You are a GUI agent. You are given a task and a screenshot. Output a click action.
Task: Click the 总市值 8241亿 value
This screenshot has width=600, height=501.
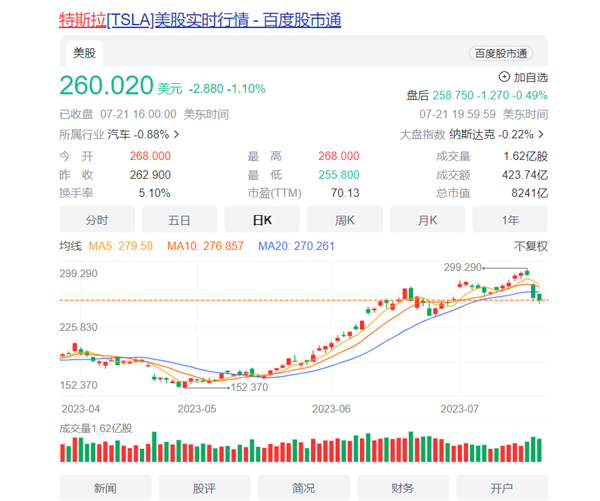[x=530, y=193]
